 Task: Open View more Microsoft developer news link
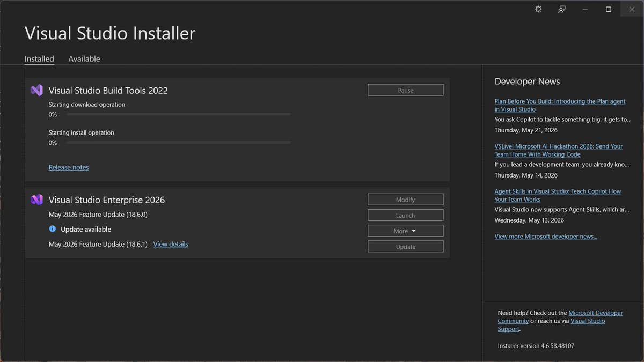[x=546, y=236]
